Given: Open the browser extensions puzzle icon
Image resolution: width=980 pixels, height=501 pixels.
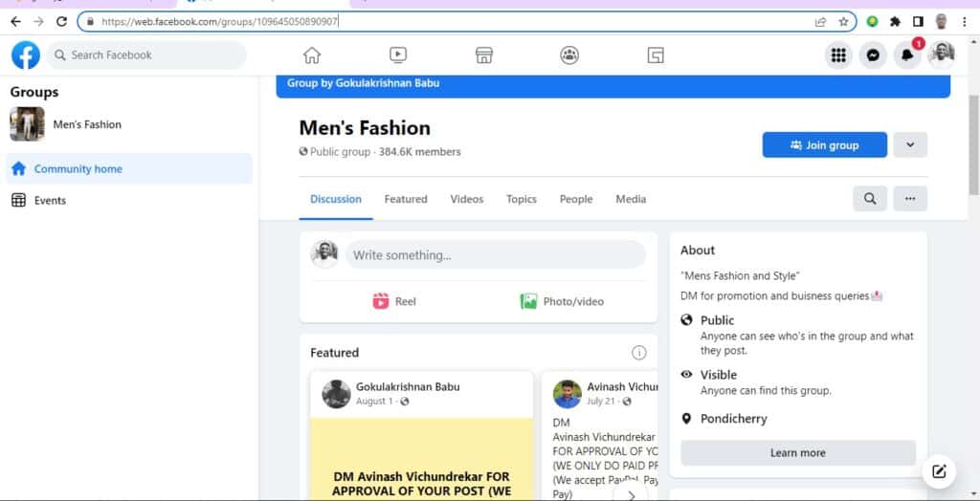Looking at the screenshot, I should [895, 22].
